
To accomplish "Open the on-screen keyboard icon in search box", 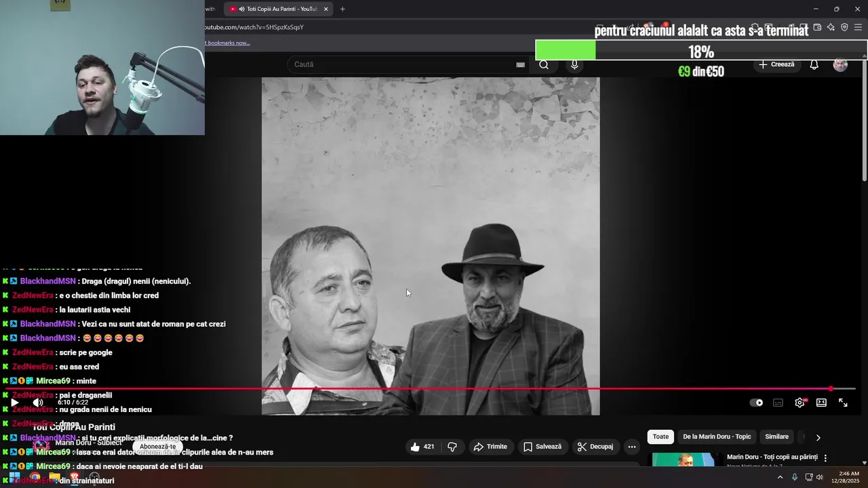I will 520,64.
